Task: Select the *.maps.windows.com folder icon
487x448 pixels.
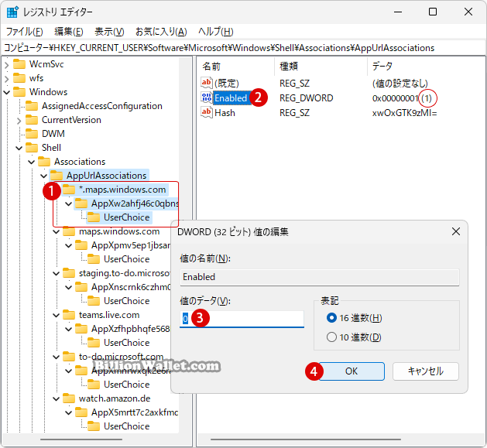Action: pos(69,190)
